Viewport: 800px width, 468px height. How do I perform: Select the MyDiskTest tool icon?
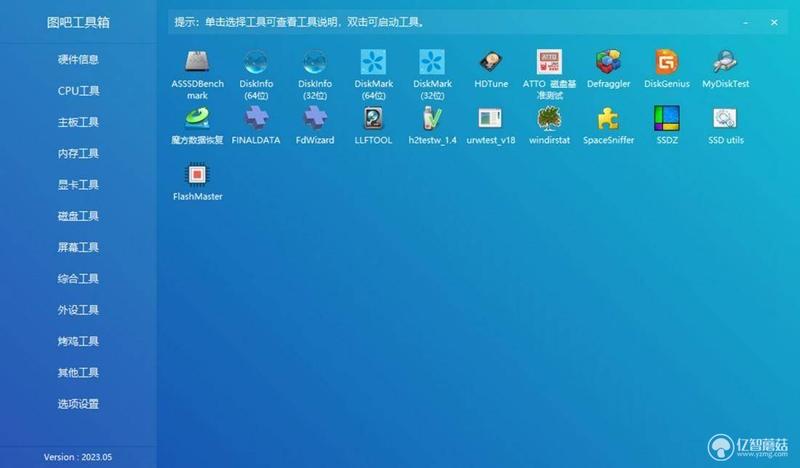pyautogui.click(x=726, y=62)
